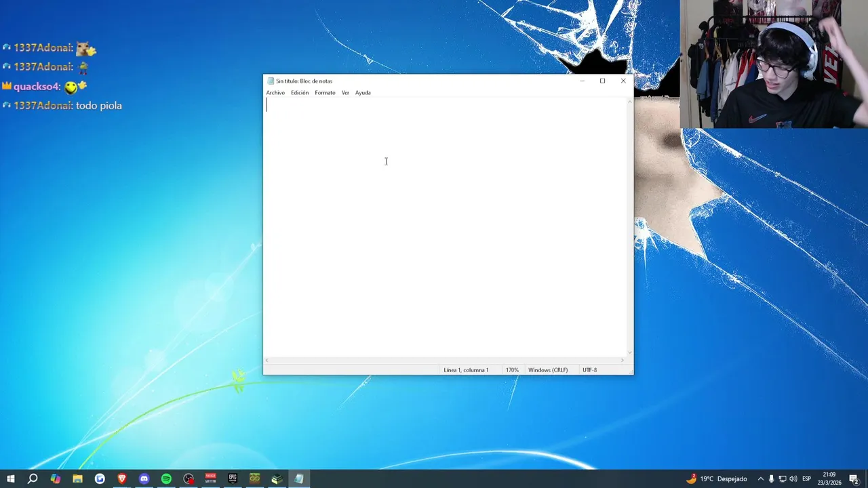
Task: Open the volume speaker tray icon
Action: point(793,479)
